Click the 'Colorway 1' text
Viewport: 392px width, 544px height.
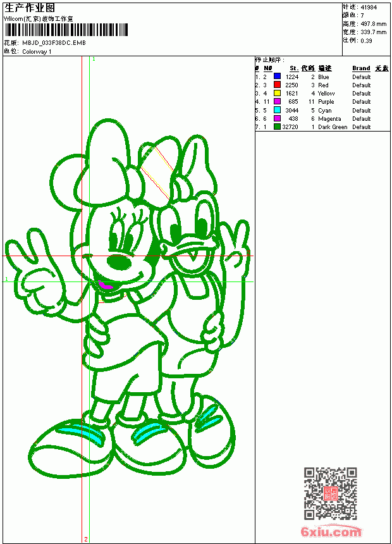click(x=37, y=52)
